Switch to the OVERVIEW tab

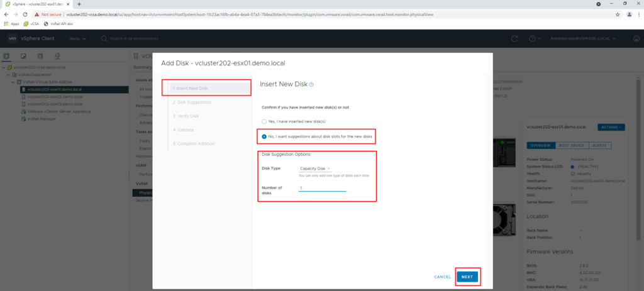click(x=540, y=145)
